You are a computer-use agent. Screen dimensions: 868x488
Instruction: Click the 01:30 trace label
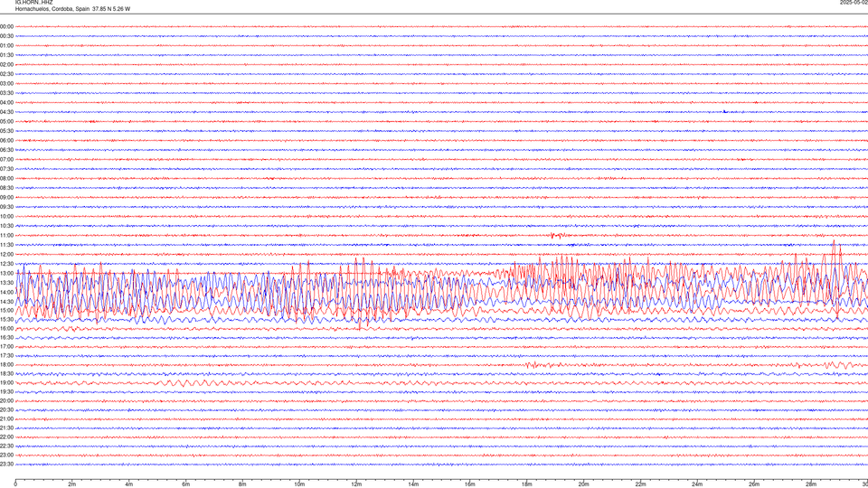point(6,55)
